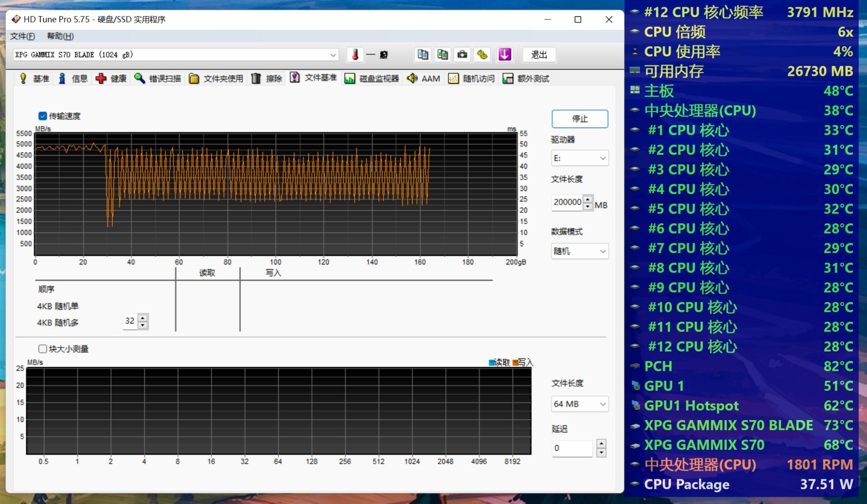Click the 擦除 trash can erase icon

point(256,78)
